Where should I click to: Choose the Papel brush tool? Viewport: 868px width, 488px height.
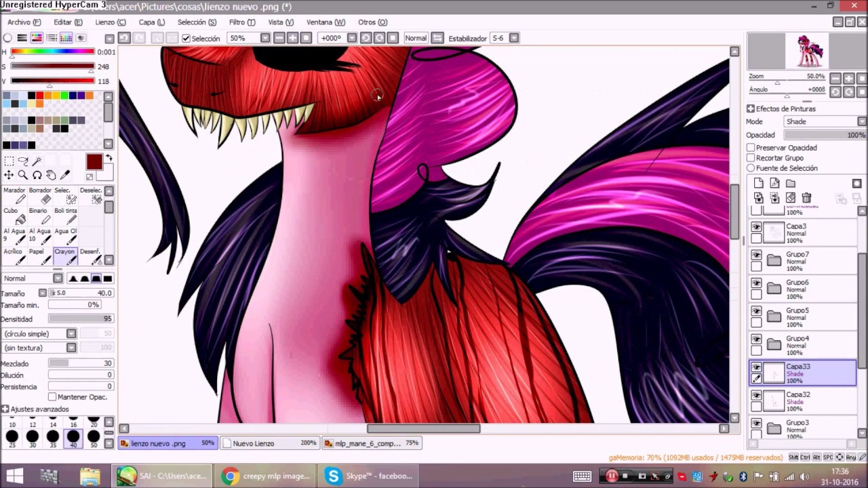point(40,256)
